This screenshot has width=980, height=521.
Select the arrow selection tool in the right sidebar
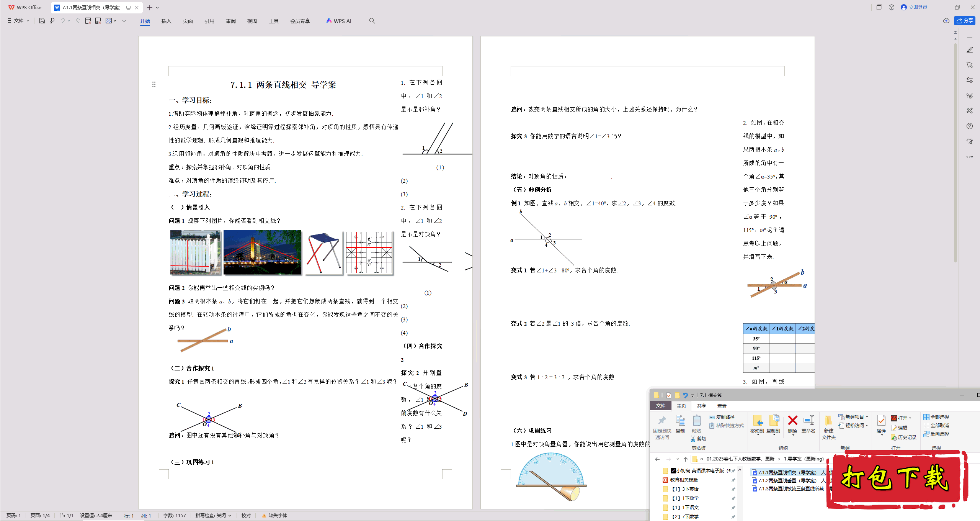coord(970,65)
